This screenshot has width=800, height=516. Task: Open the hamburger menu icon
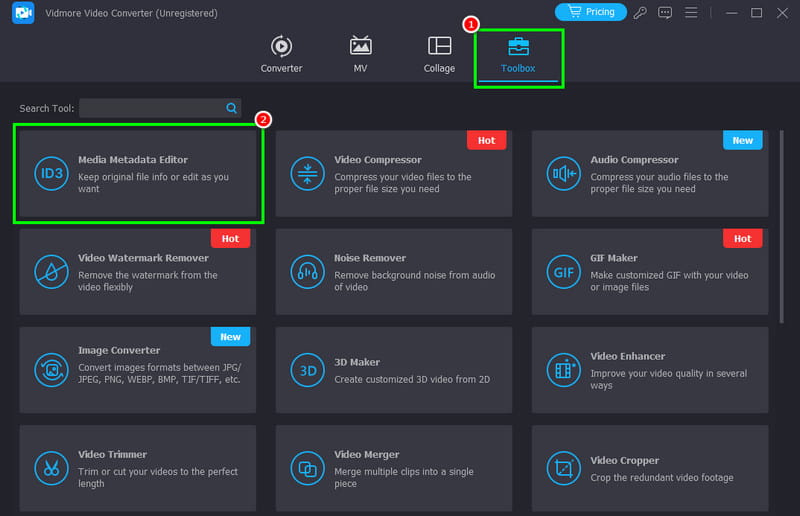pyautogui.click(x=691, y=12)
